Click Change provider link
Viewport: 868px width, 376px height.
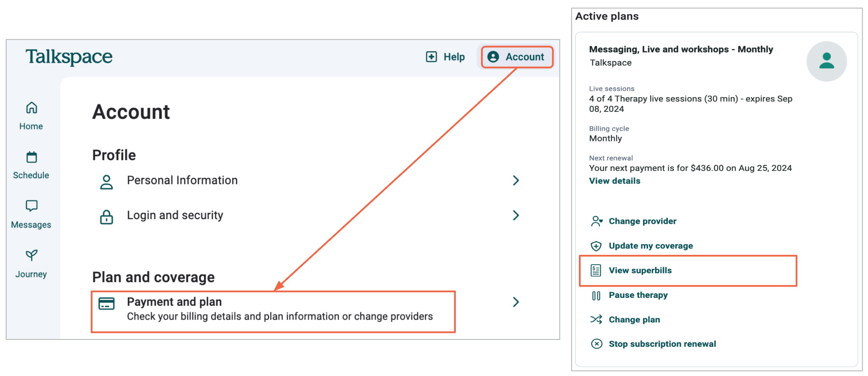(642, 221)
